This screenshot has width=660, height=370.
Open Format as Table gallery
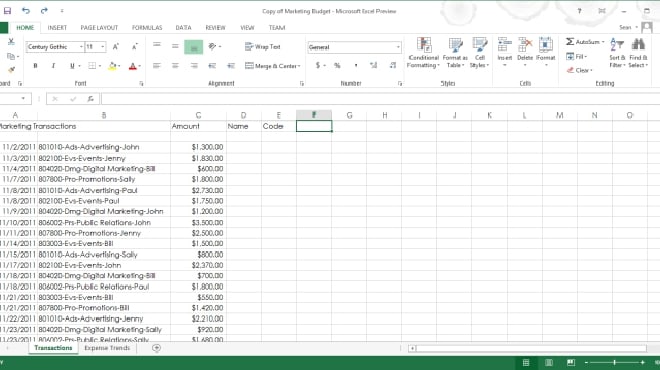click(x=455, y=53)
